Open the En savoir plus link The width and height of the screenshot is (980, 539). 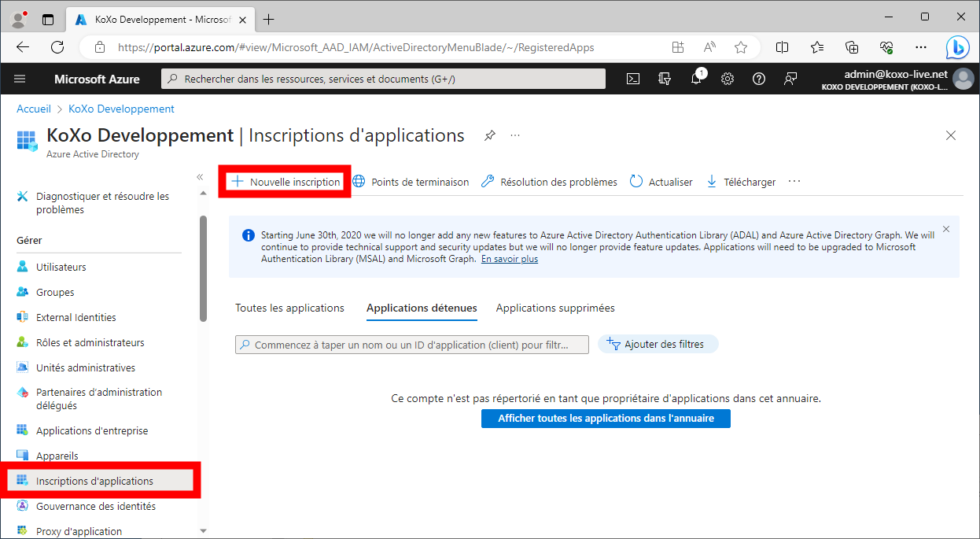click(x=510, y=259)
